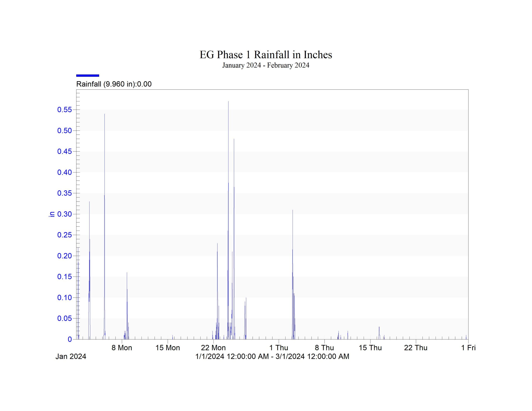
Task: Click the 0.35 y-axis label
Action: (65, 193)
